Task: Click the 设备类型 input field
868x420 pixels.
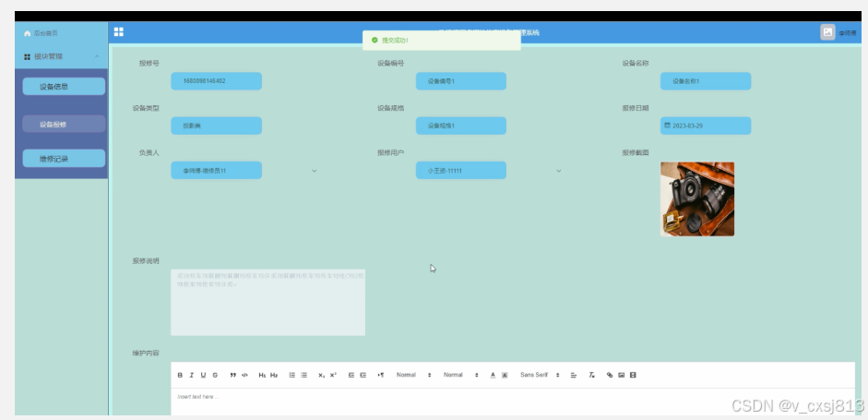Action: click(217, 126)
